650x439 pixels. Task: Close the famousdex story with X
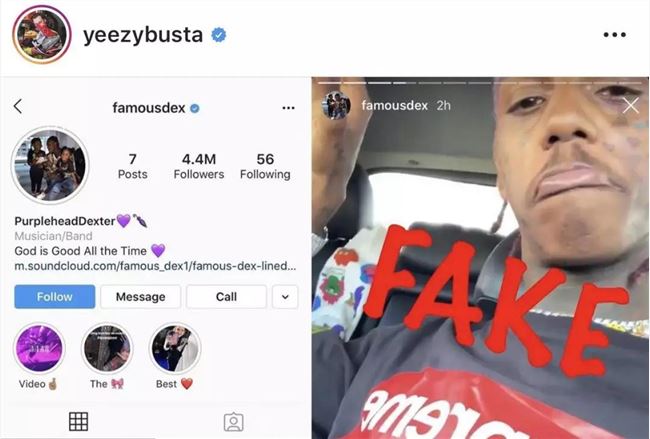(631, 106)
